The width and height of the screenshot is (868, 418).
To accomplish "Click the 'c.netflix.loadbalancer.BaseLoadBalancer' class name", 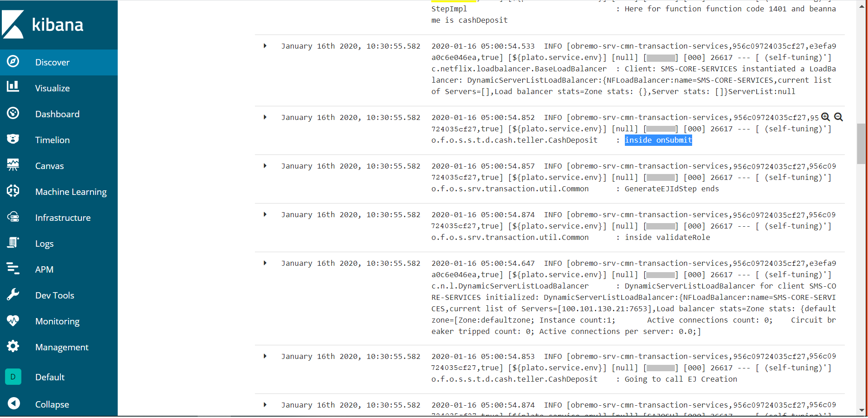I will coord(519,69).
